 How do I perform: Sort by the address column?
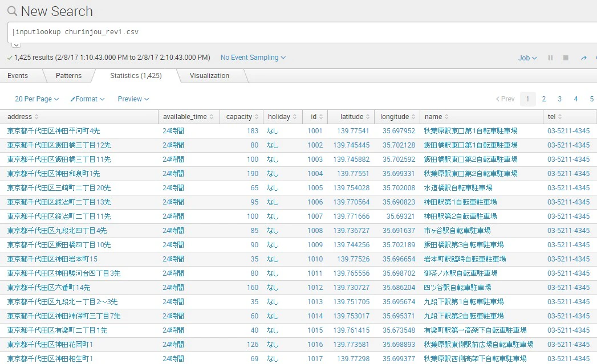[23, 117]
